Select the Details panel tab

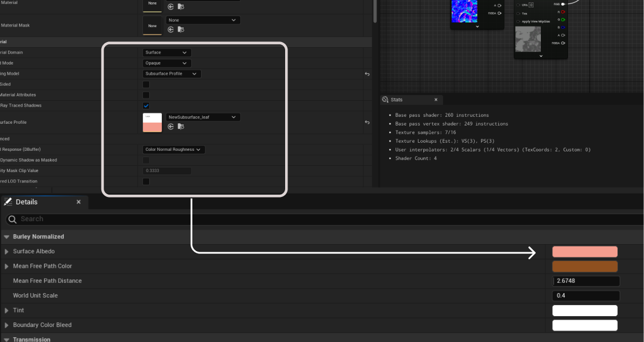tap(26, 202)
